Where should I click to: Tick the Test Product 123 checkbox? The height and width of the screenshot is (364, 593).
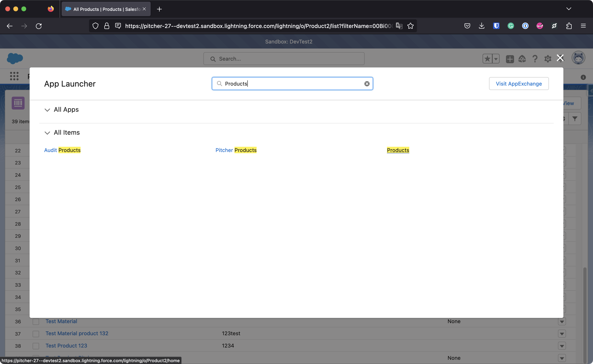pyautogui.click(x=36, y=346)
